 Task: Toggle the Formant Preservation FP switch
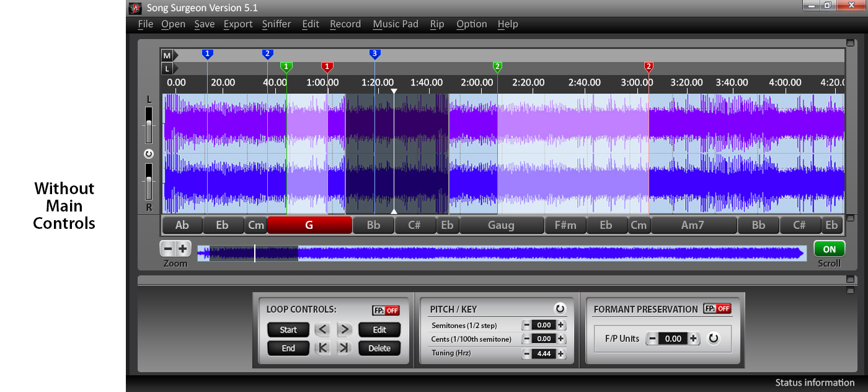[x=717, y=308]
